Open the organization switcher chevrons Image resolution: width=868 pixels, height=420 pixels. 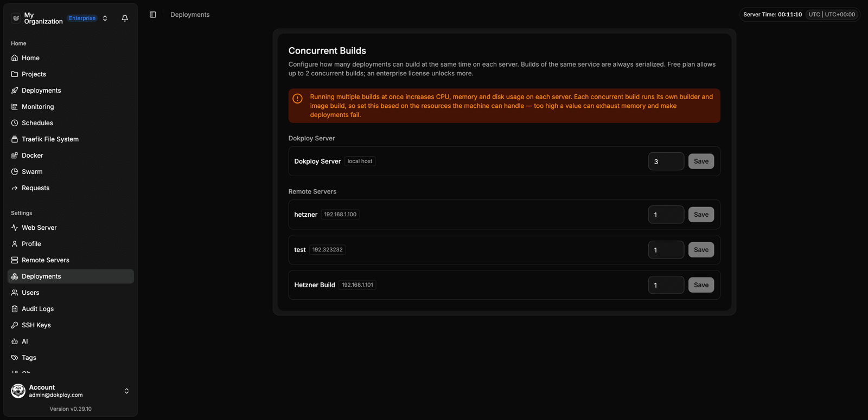[105, 18]
